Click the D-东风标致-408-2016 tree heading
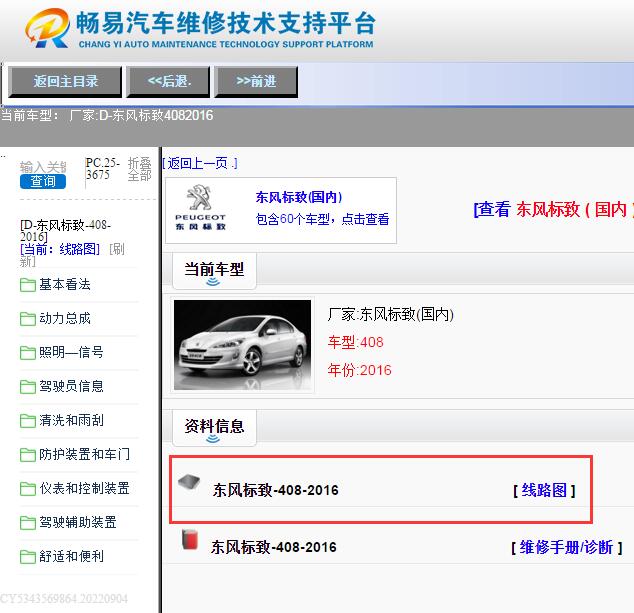This screenshot has width=634, height=613. coord(65,230)
